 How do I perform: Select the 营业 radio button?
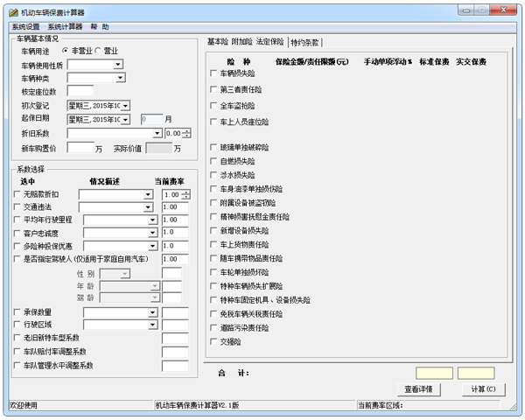click(x=97, y=51)
